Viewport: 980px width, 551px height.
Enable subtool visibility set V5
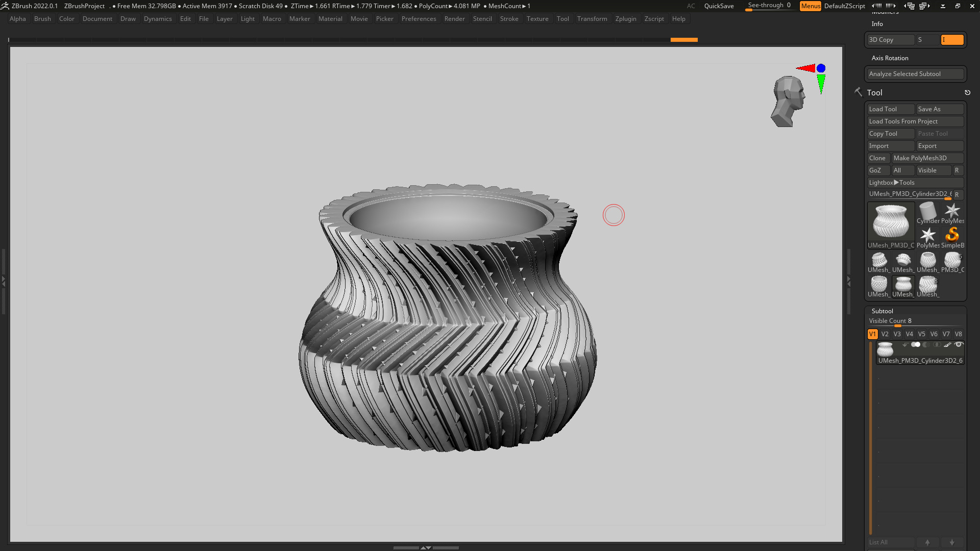click(x=922, y=334)
